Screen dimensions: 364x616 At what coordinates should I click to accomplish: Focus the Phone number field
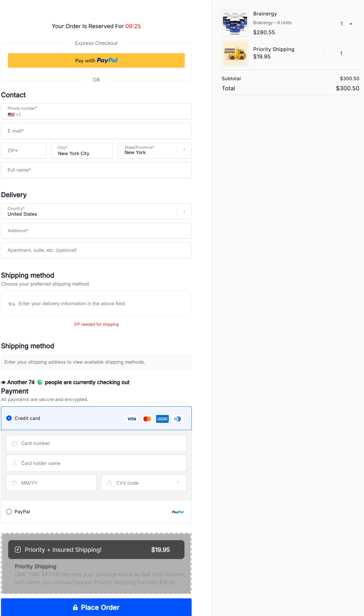click(x=96, y=111)
